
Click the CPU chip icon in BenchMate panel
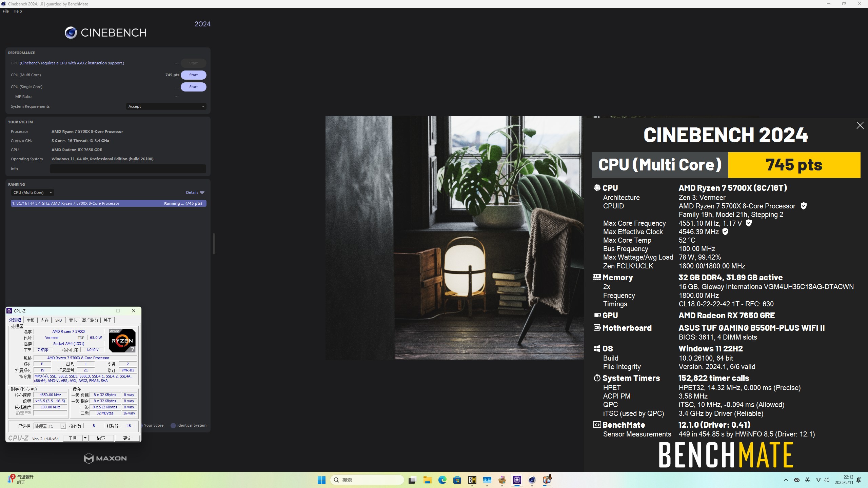[x=597, y=188]
